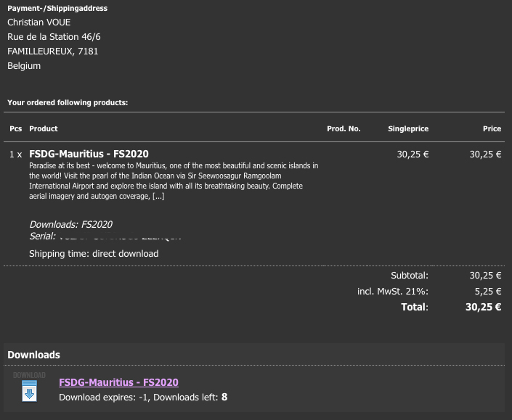Screen dimensions: 512x420
Task: Click the Singleprice column header
Action: tap(408, 128)
